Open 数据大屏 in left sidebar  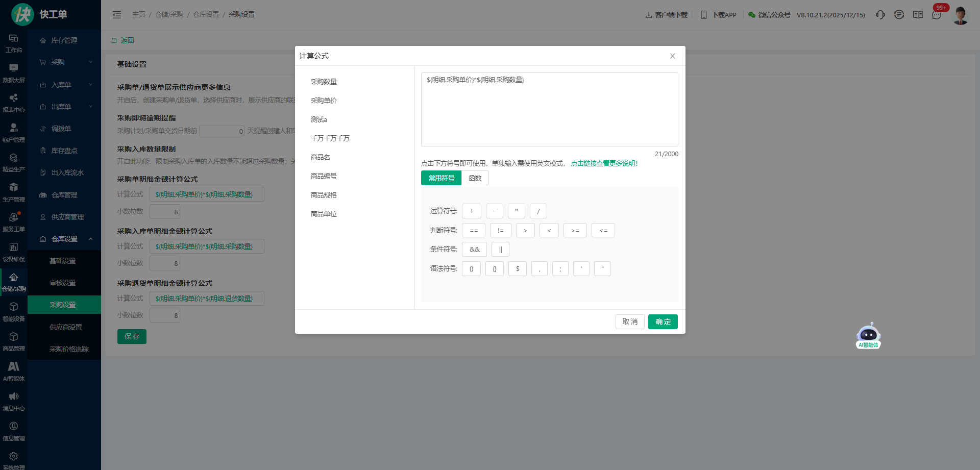tap(14, 72)
